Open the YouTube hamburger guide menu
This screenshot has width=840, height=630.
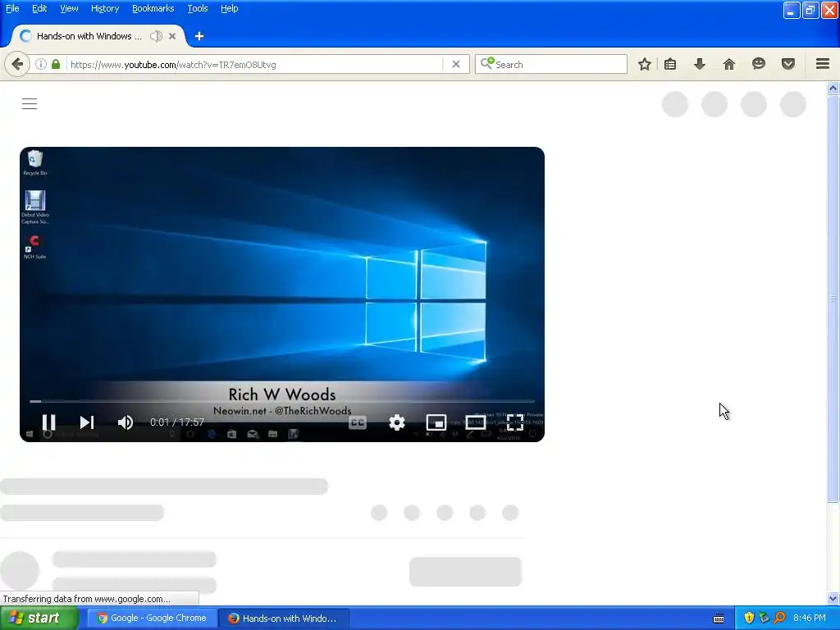pyautogui.click(x=30, y=104)
